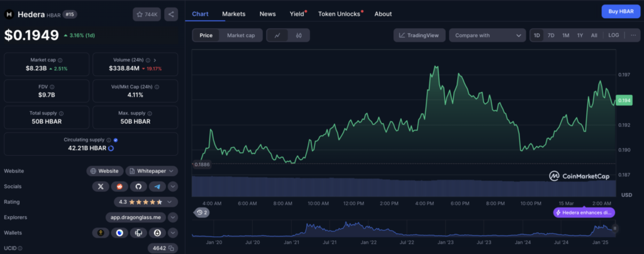The image size is (644, 254).
Task: Open the Compare with dropdown
Action: 487,35
